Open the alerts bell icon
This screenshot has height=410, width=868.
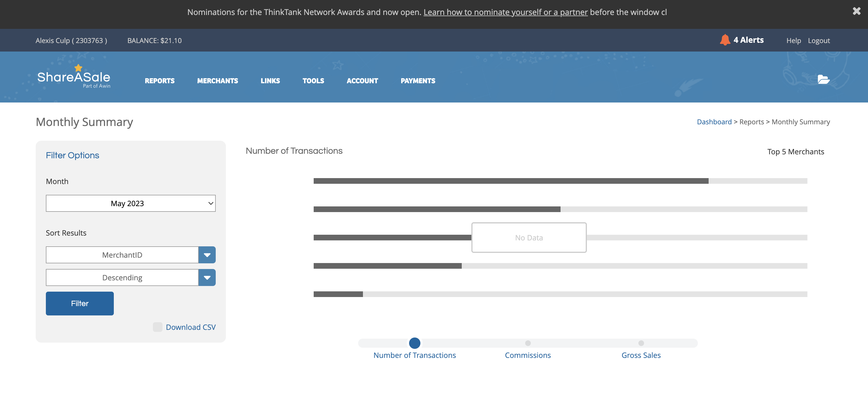pyautogui.click(x=725, y=40)
